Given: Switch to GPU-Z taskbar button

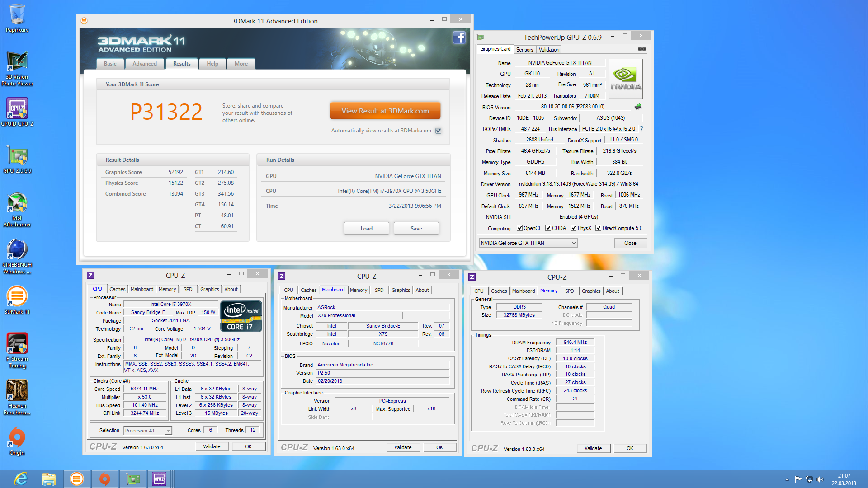Looking at the screenshot, I should [x=132, y=479].
